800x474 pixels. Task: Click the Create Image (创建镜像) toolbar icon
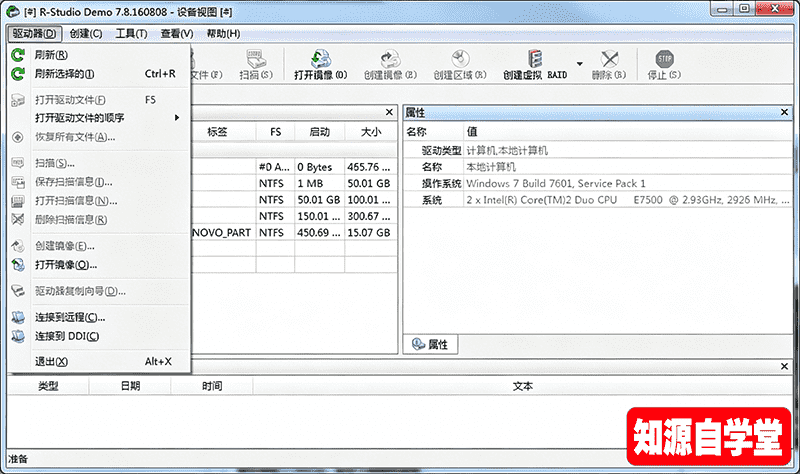click(390, 59)
